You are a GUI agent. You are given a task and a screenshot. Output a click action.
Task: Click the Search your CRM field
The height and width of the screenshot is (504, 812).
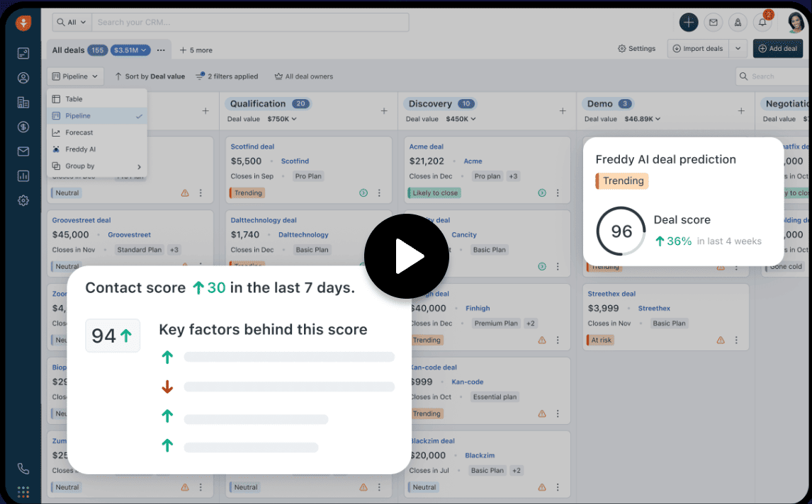251,22
